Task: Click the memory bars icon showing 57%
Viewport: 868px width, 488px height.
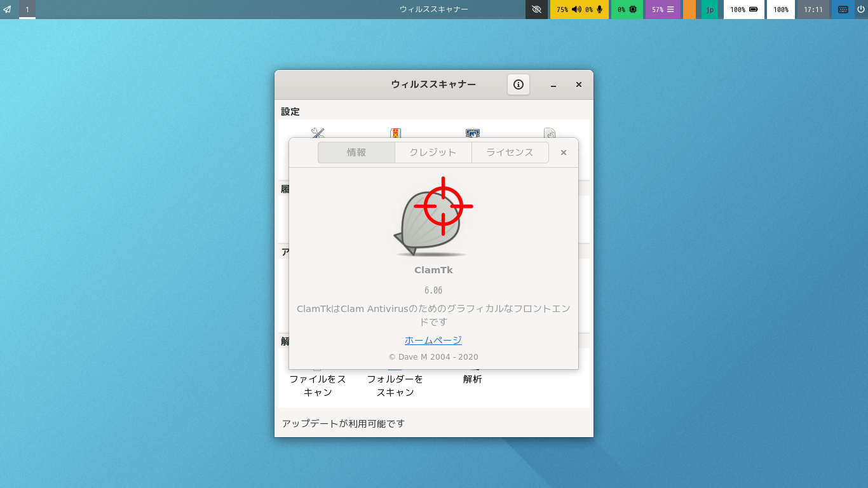Action: pyautogui.click(x=670, y=10)
